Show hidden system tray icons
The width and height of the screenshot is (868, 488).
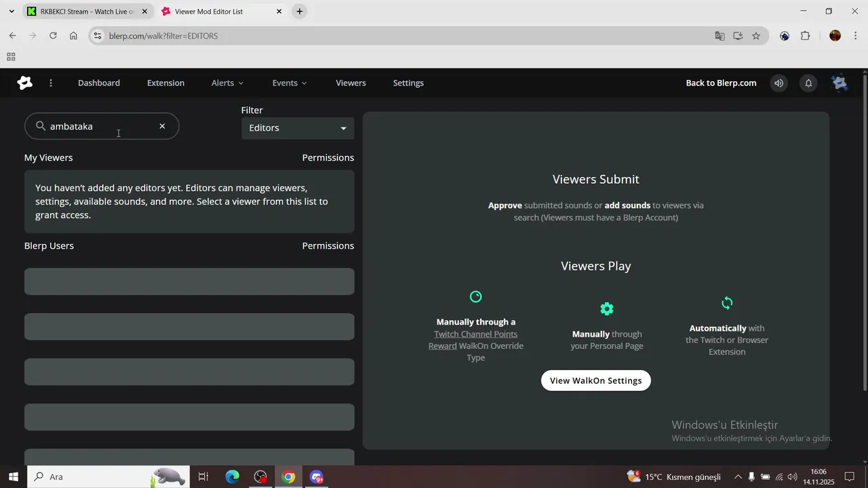738,477
